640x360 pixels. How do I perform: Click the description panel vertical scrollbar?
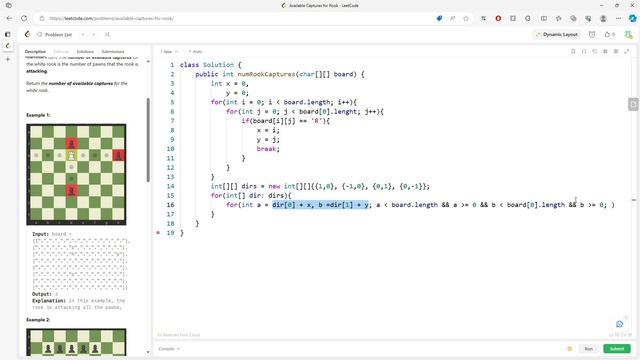pos(148,140)
